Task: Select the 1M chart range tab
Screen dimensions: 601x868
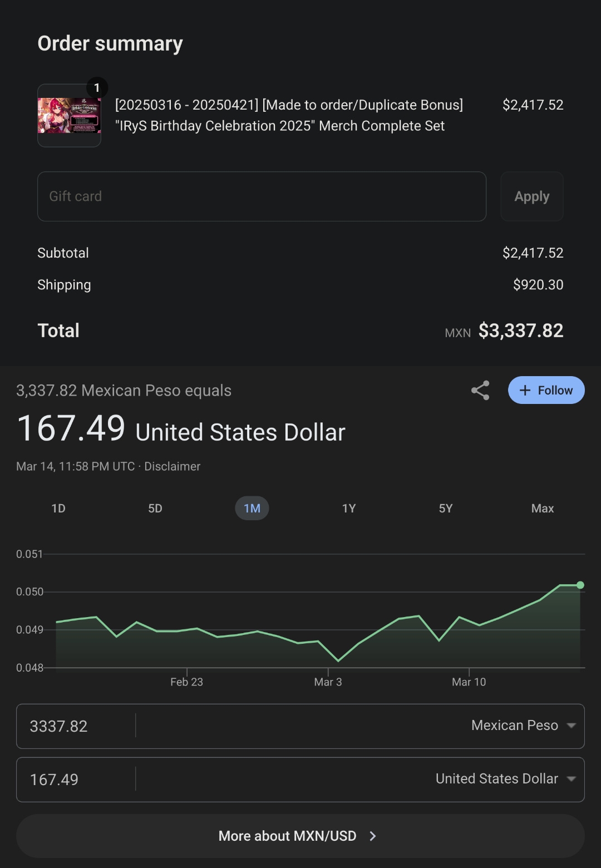Action: (x=252, y=509)
